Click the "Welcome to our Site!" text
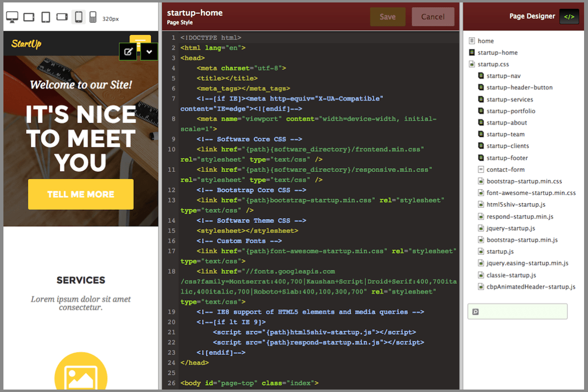 pos(81,85)
